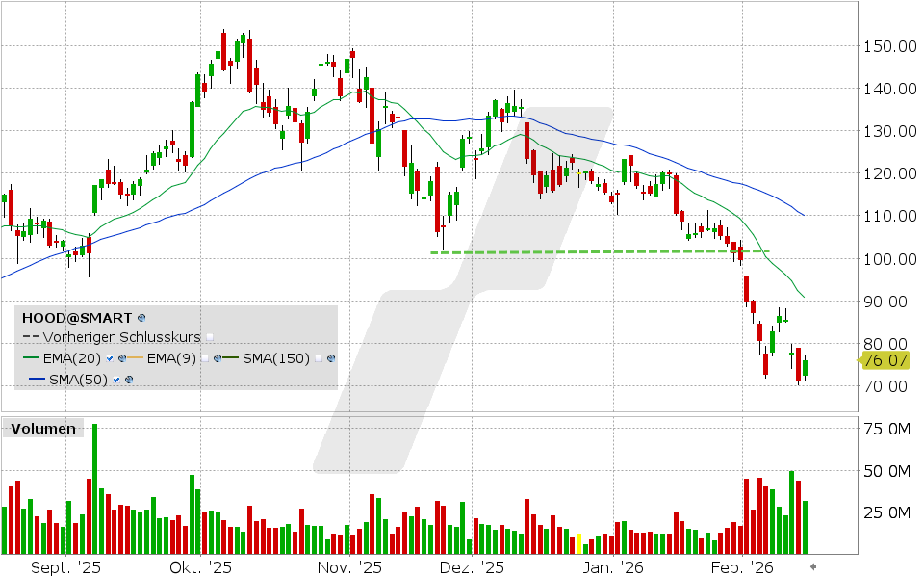
Task: Uncheck the SMA(50) checkbox
Action: [115, 380]
